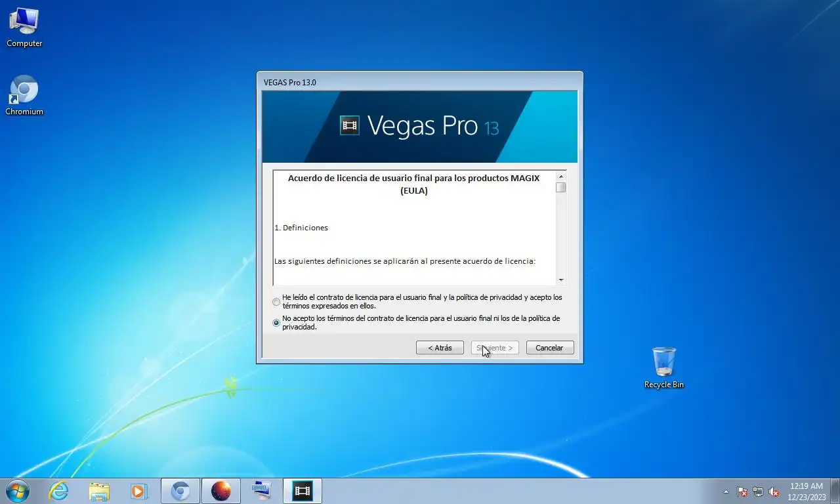Image resolution: width=840 pixels, height=504 pixels.
Task: Open the network status tray icon
Action: [758, 492]
